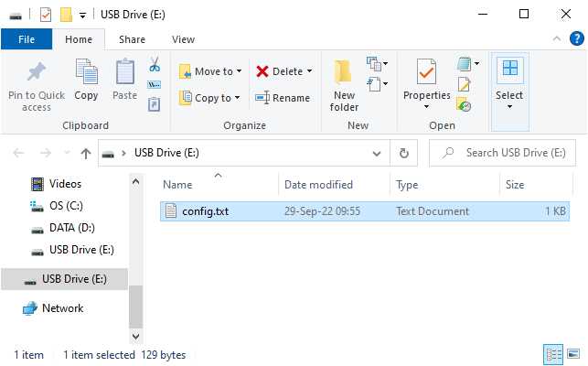Open the New item dropdown
The height and width of the screenshot is (366, 588).
pyautogui.click(x=377, y=64)
